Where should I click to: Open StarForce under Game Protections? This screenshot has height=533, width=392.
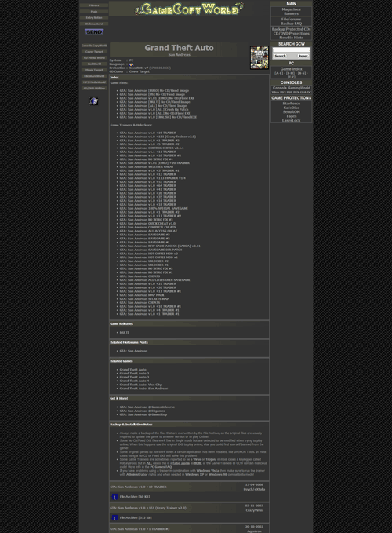tap(291, 104)
